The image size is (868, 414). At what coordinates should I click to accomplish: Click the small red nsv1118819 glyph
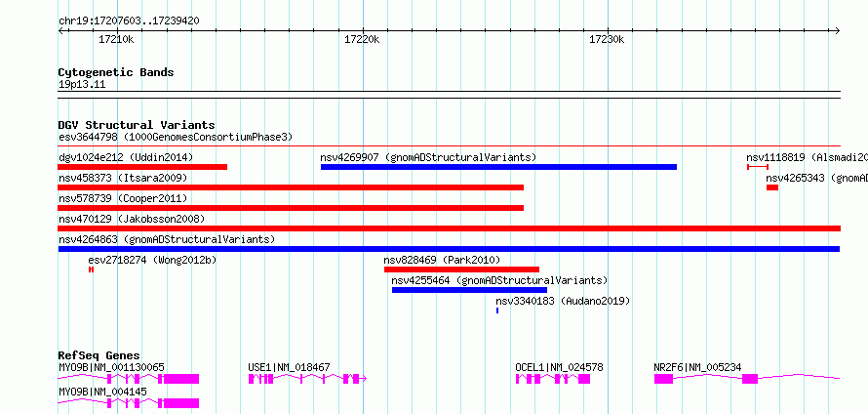(x=757, y=167)
